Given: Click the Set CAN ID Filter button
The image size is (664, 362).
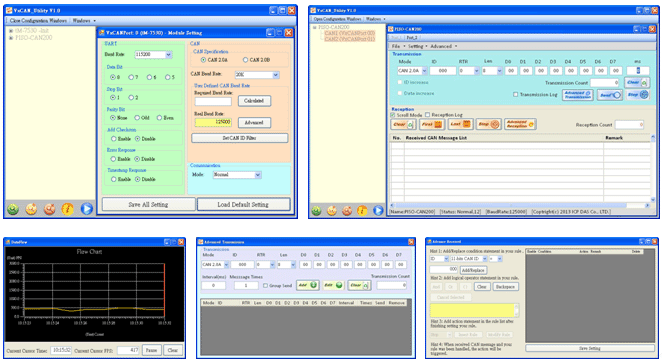Looking at the screenshot, I should point(240,138).
